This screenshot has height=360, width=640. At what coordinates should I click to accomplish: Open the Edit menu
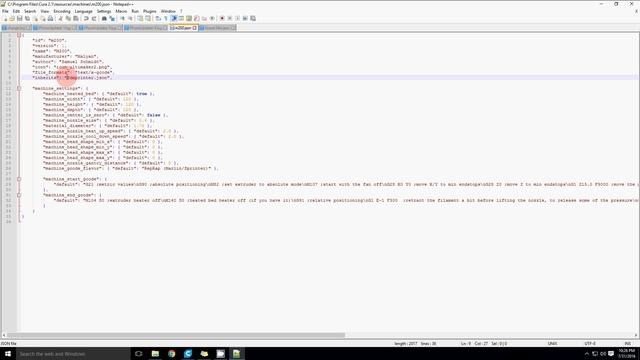click(16, 11)
